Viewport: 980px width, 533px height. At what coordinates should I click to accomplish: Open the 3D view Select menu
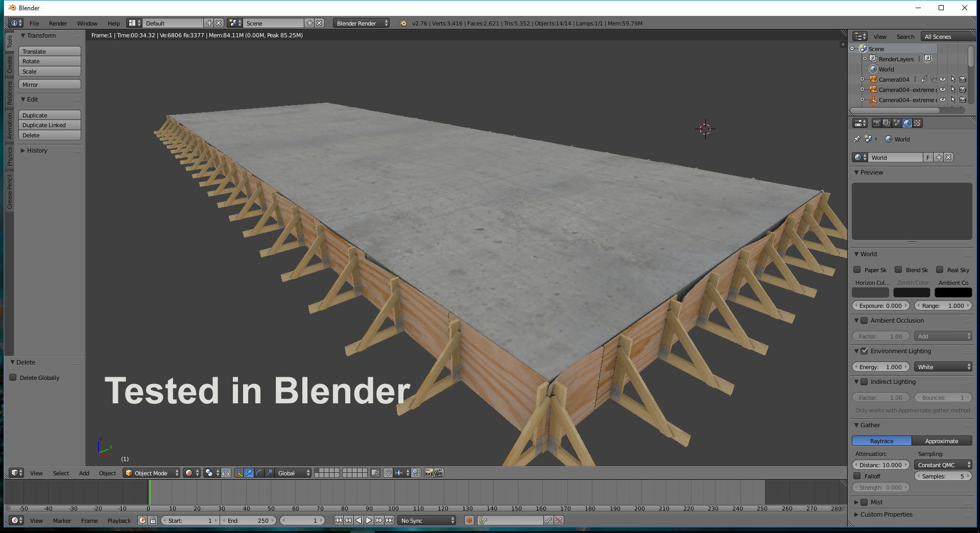61,473
